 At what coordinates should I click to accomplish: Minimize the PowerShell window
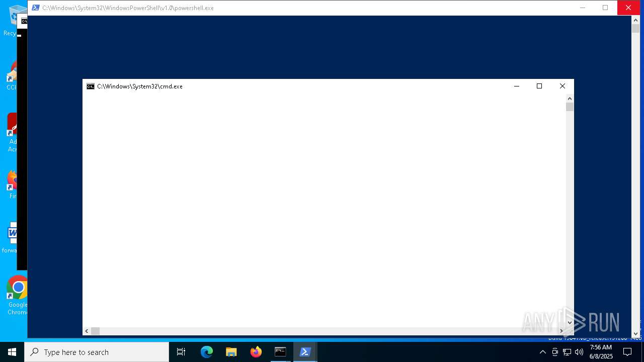pos(583,8)
